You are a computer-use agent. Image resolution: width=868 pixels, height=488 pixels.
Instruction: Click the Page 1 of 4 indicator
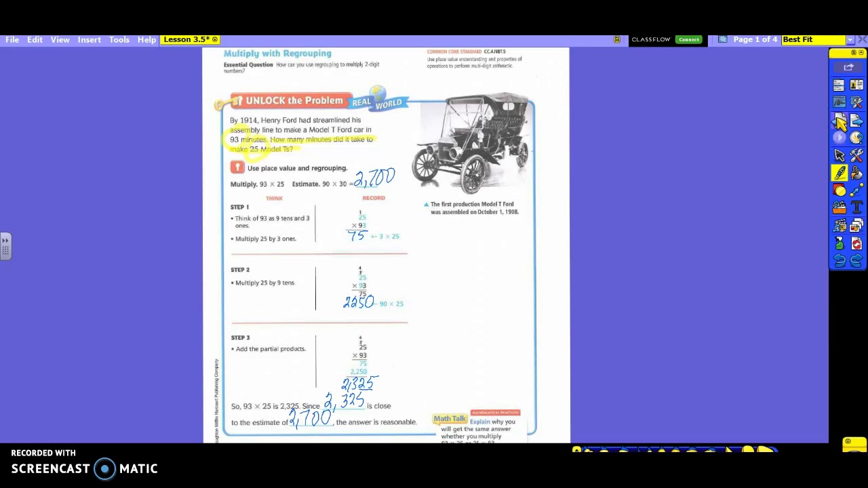click(755, 39)
